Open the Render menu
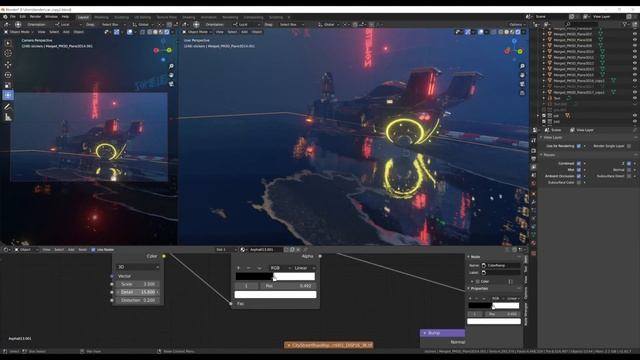 36,17
